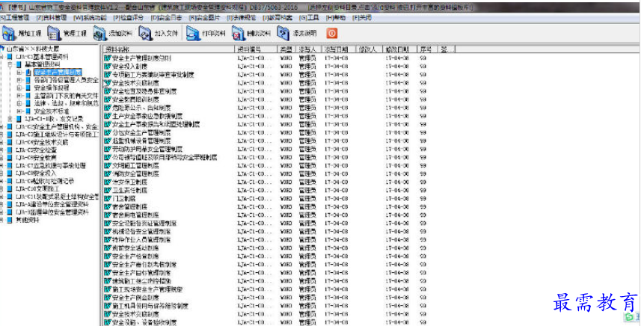Click the 管理工程 toolbar icon
The image size is (644, 326).
pos(54,33)
